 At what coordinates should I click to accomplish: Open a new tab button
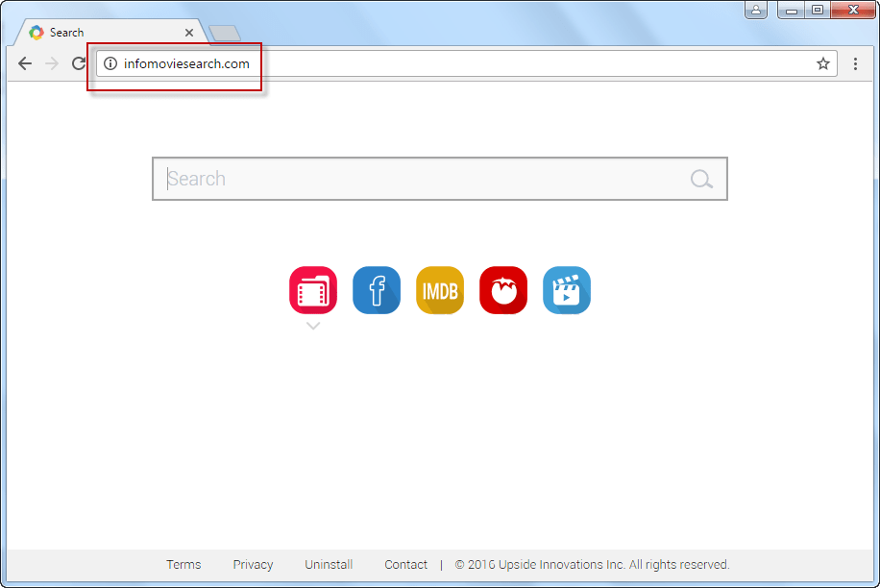225,33
